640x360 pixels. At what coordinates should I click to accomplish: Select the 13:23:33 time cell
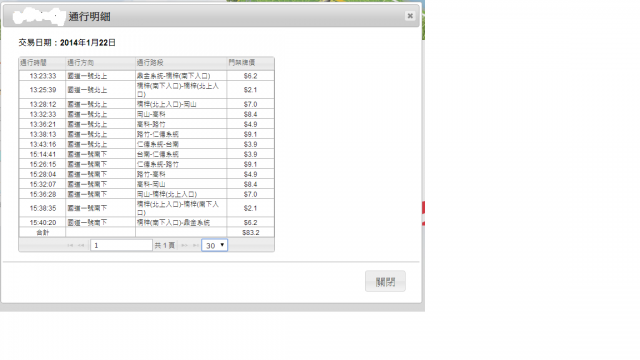(42, 76)
